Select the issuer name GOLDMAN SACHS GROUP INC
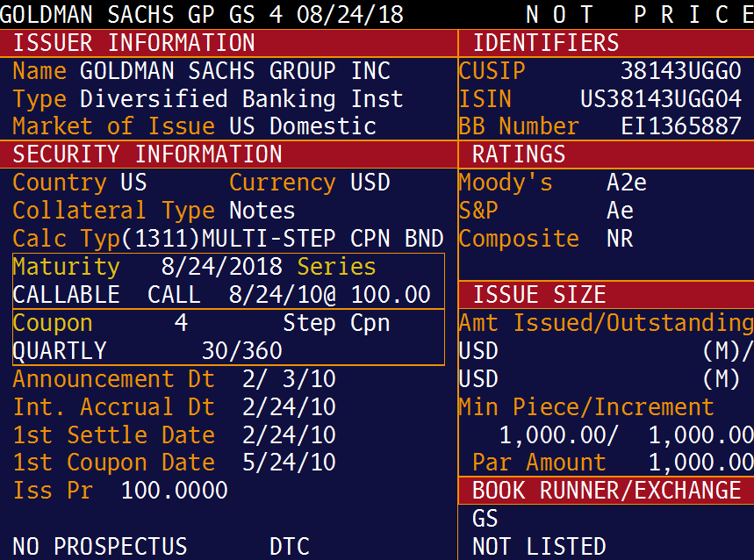Viewport: 754px width, 560px height. point(234,71)
